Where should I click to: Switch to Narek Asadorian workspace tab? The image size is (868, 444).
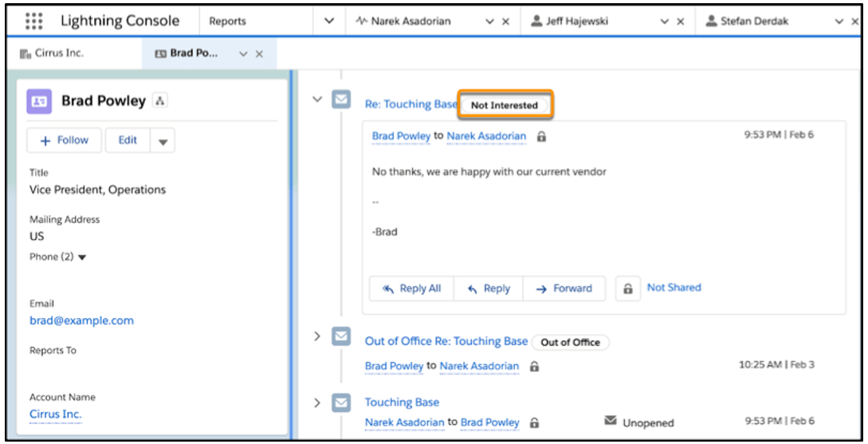[410, 21]
